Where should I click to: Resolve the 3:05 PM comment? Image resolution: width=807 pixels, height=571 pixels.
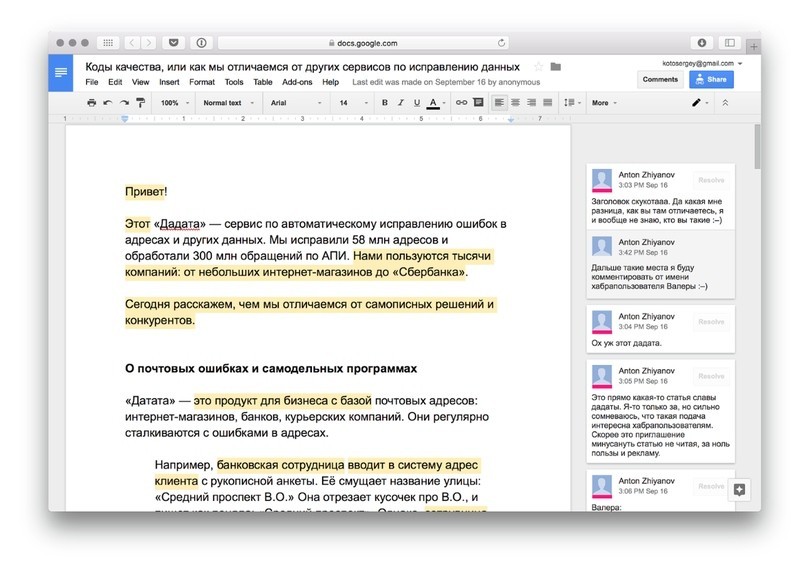711,376
